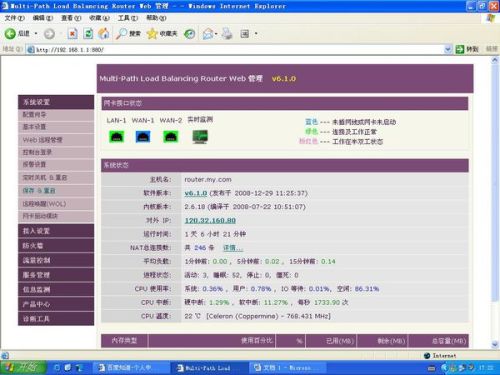Click the router.my.com hostname text
Viewport: 500px width, 375px height.
(x=208, y=179)
